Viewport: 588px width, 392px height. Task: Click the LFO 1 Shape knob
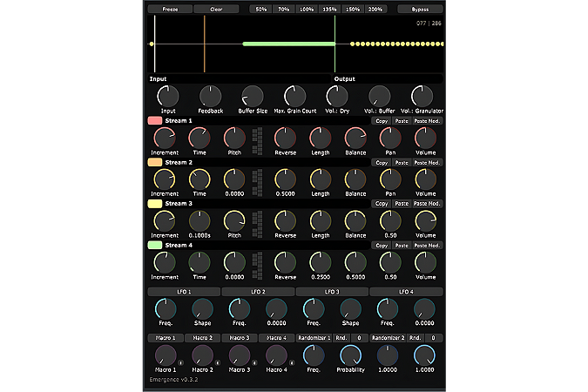pyautogui.click(x=202, y=309)
